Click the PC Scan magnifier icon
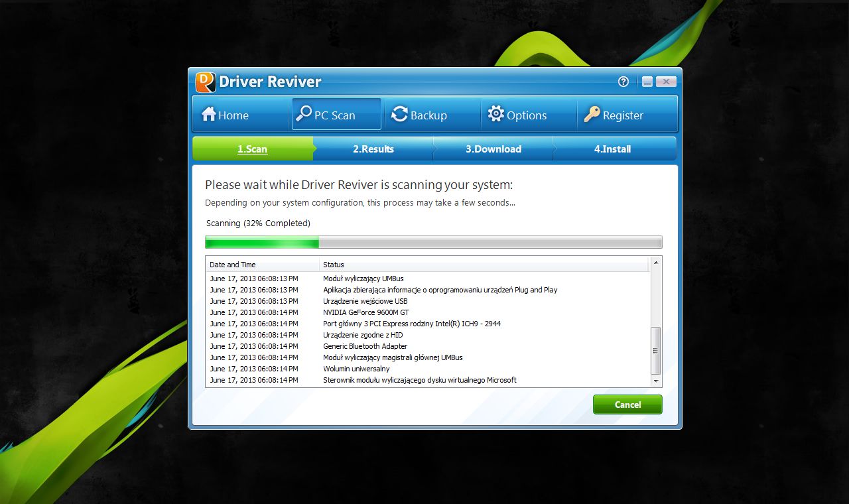Image resolution: width=849 pixels, height=504 pixels. pyautogui.click(x=304, y=114)
